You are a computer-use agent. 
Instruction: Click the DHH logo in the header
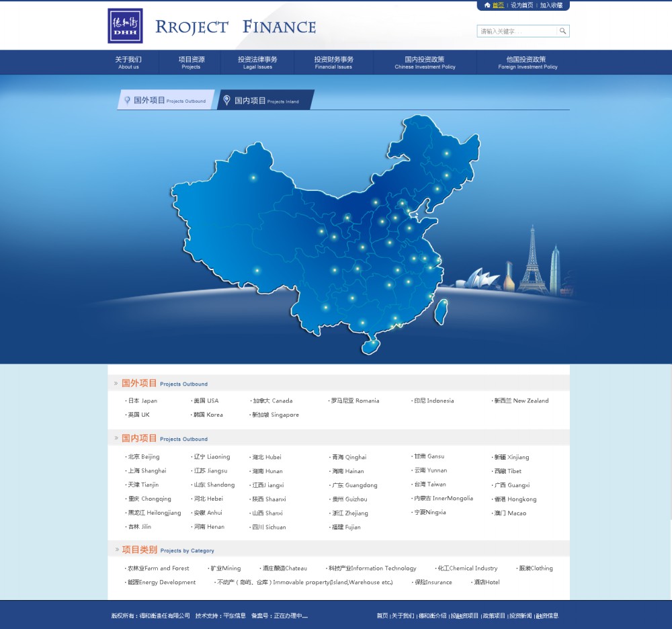coord(125,26)
